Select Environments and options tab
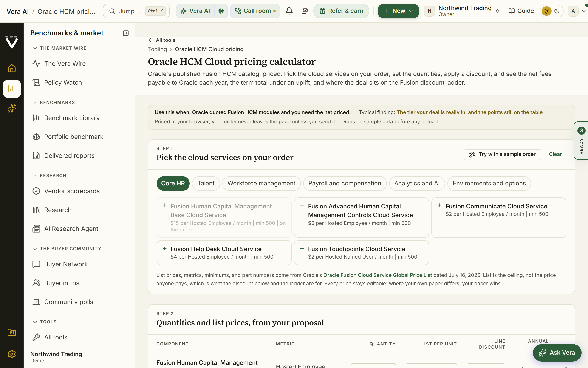Screen dimensions: 588x368 [489, 183]
